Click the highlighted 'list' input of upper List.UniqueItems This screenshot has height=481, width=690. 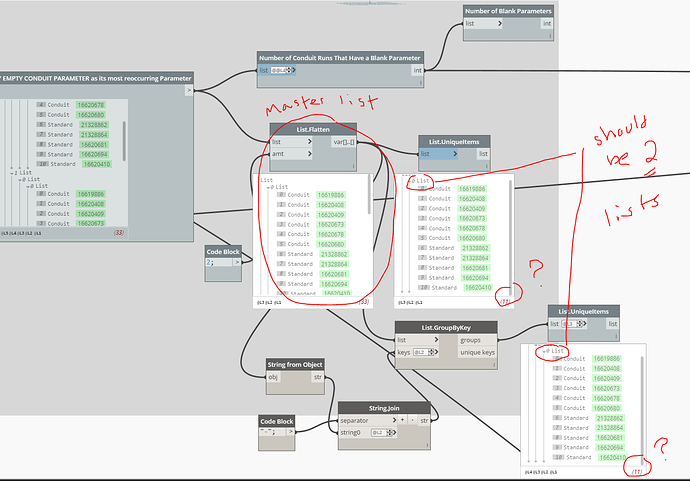[x=438, y=154]
